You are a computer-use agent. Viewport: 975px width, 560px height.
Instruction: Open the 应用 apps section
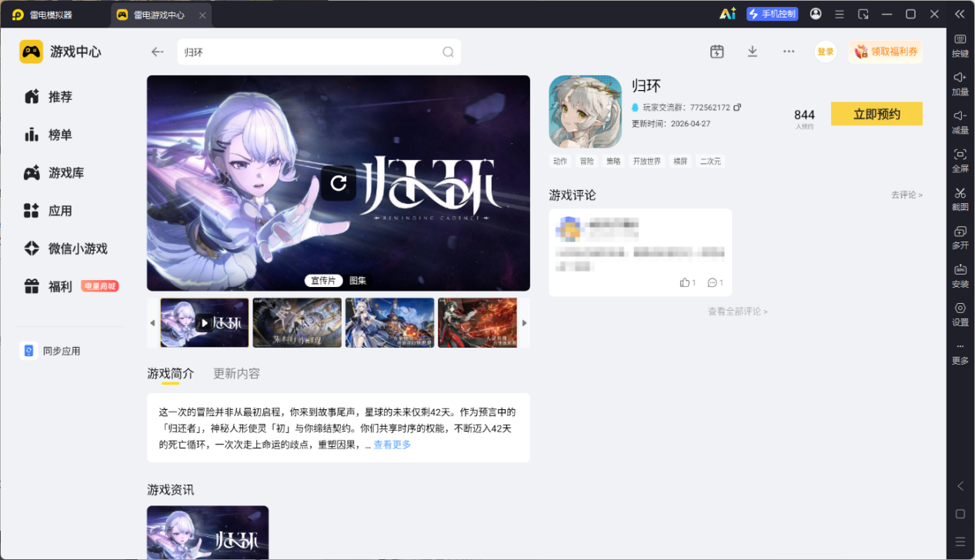(x=48, y=211)
